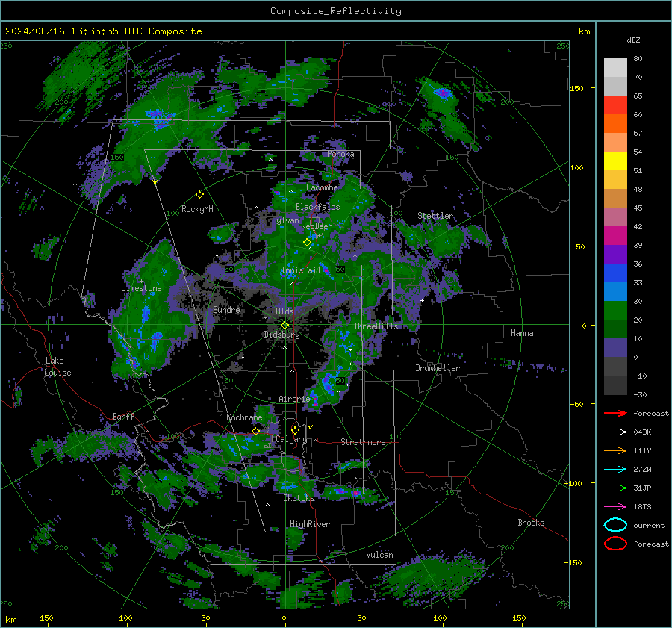Click the dBZ legend heading
Viewport: 672px width, 628px height.
point(633,40)
